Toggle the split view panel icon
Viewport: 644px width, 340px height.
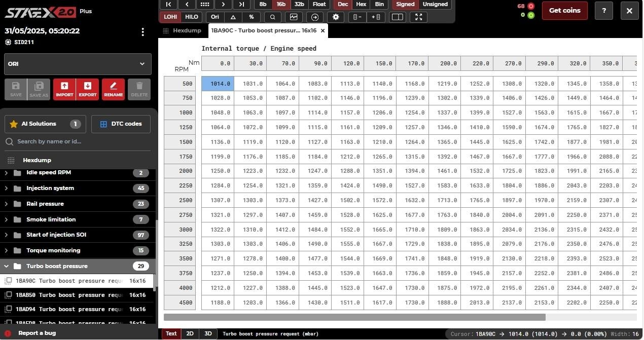pyautogui.click(x=398, y=17)
